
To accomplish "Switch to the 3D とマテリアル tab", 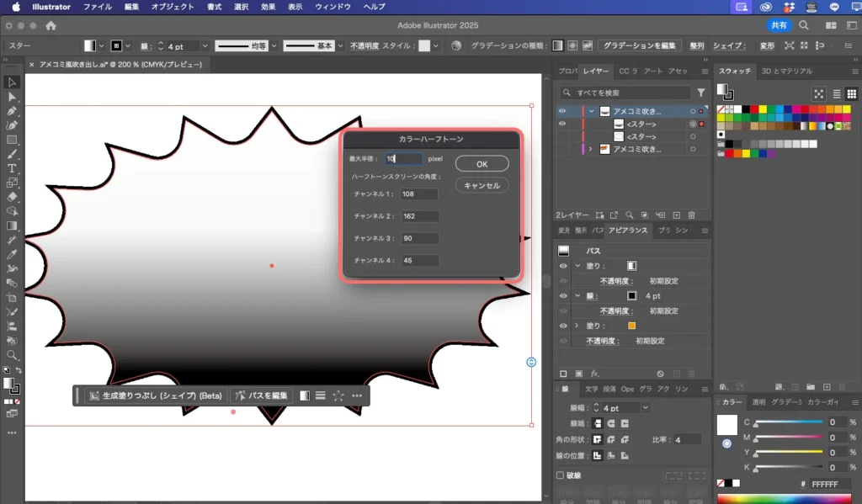I will [787, 72].
